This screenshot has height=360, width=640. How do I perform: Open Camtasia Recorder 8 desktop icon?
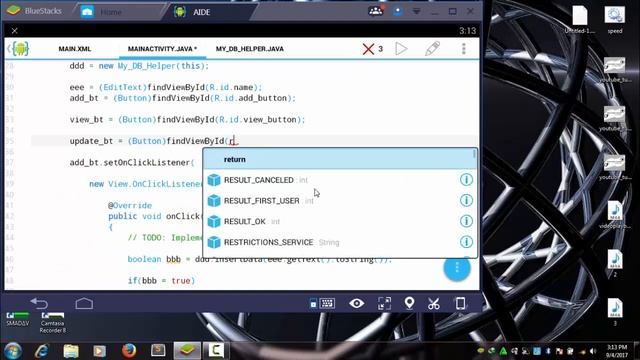pyautogui.click(x=53, y=323)
